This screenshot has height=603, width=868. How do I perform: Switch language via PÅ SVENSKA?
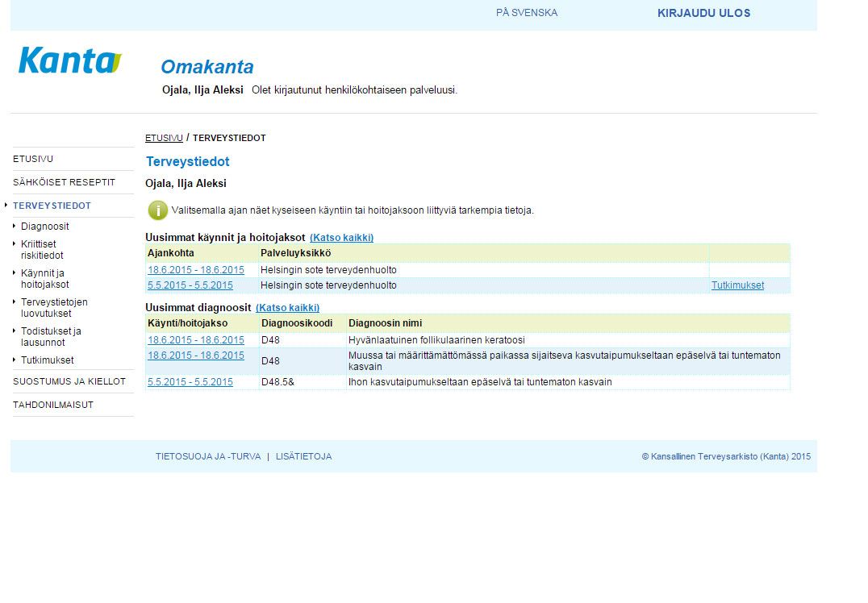pyautogui.click(x=526, y=13)
